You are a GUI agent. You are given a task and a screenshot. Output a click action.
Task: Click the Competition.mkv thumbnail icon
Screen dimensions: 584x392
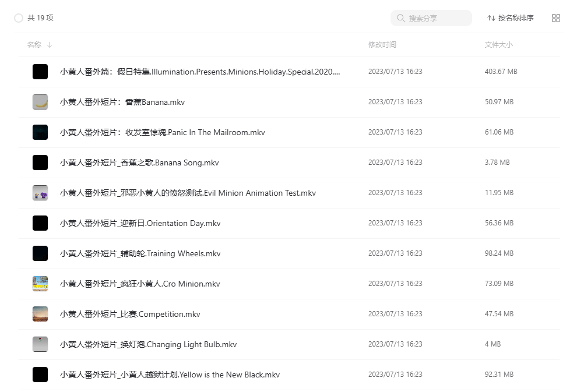pos(40,314)
